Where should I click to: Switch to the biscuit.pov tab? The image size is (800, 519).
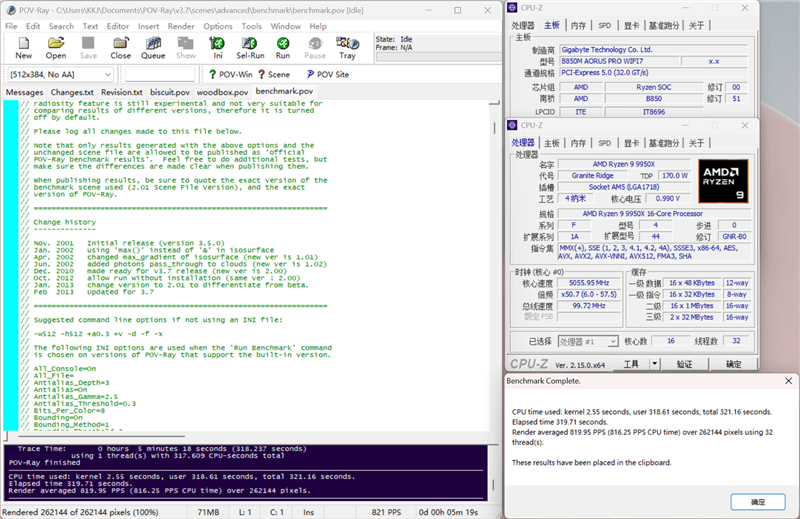[170, 92]
